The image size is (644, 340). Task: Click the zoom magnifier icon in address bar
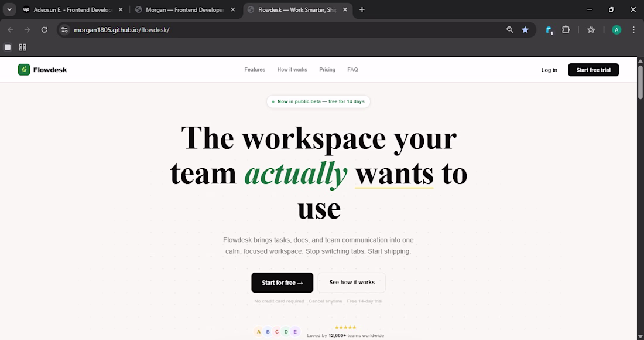[510, 29]
